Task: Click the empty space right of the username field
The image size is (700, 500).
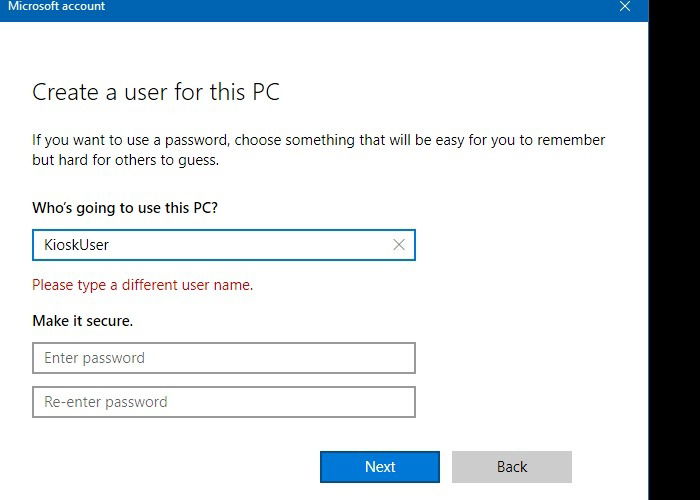Action: 531,245
